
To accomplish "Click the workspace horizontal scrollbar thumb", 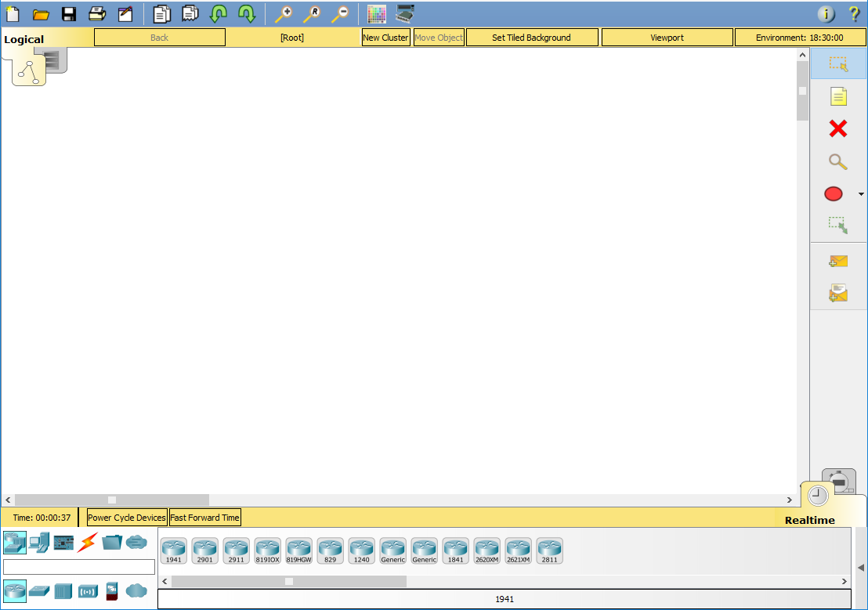I will click(112, 500).
